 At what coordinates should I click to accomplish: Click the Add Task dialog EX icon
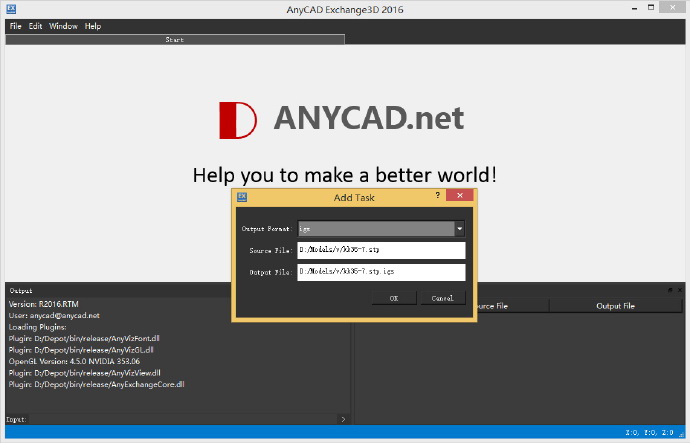click(242, 197)
